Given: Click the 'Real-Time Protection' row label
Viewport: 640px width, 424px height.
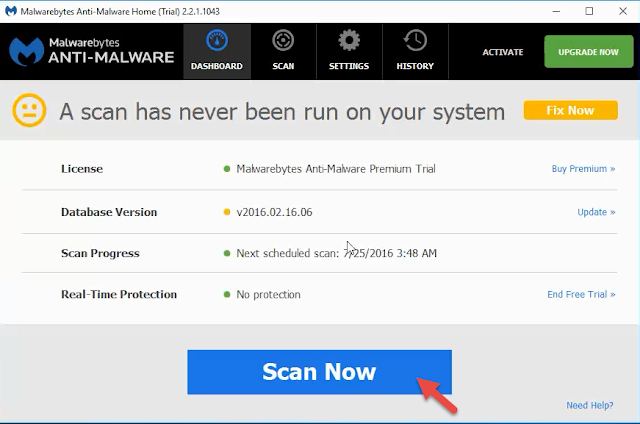Looking at the screenshot, I should point(119,294).
